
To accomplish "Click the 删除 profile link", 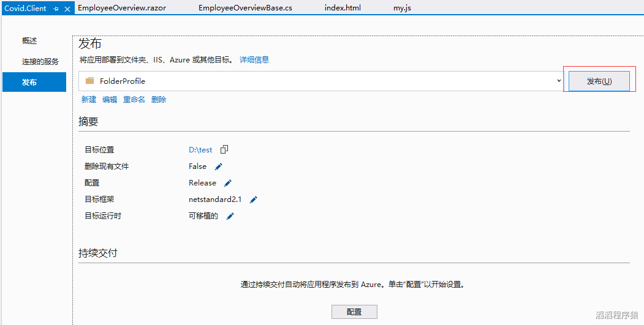I will pos(159,100).
